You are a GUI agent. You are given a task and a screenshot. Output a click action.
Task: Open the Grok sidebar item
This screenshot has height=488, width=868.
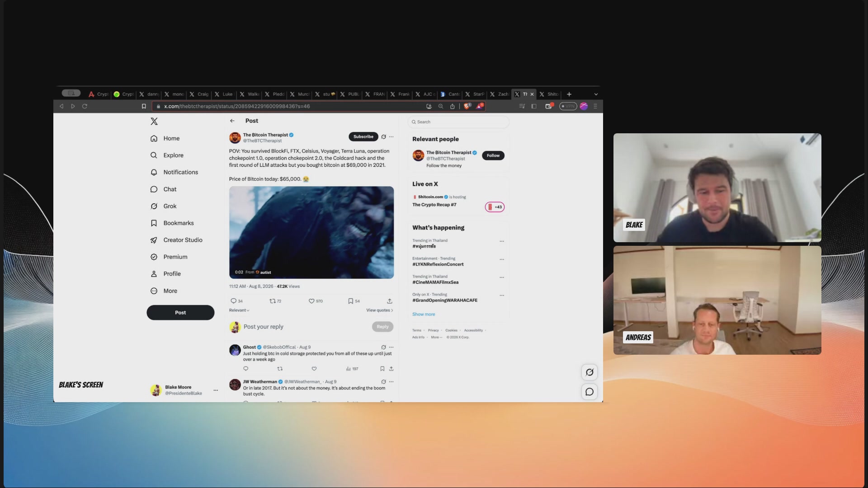(164, 206)
